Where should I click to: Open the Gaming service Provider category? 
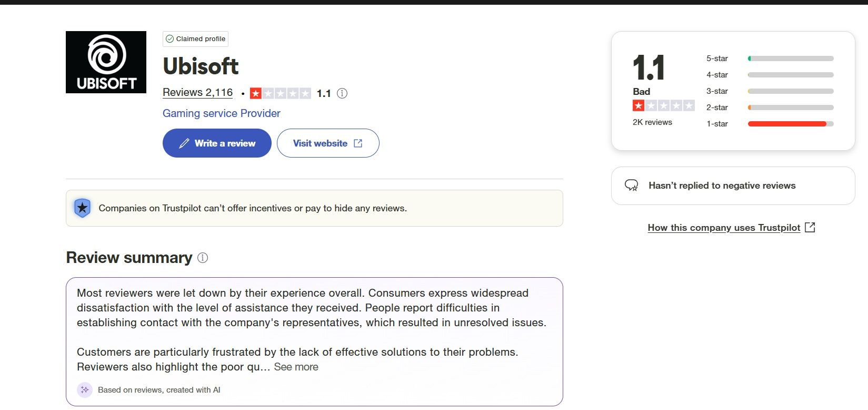pyautogui.click(x=221, y=113)
